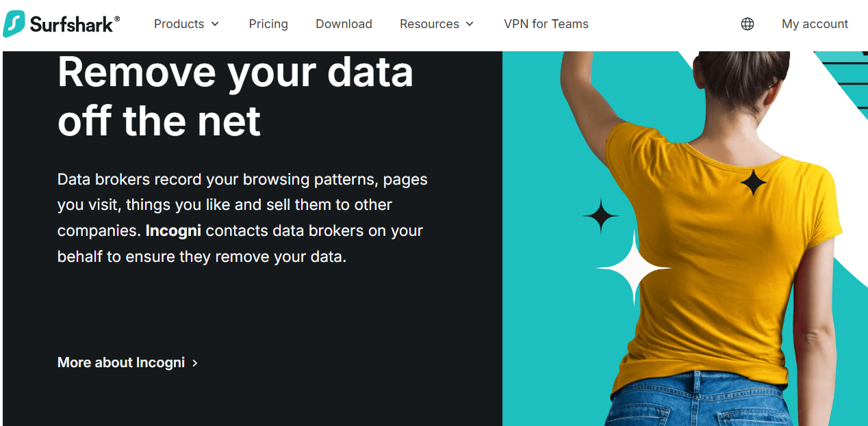Open My account

pos(815,24)
